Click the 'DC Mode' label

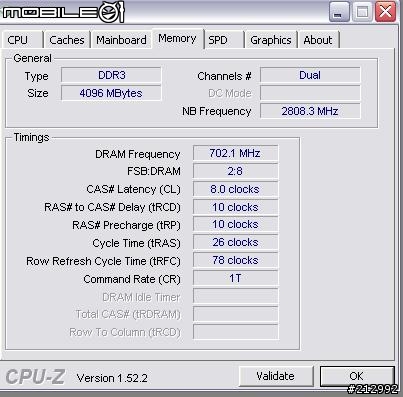tap(230, 93)
